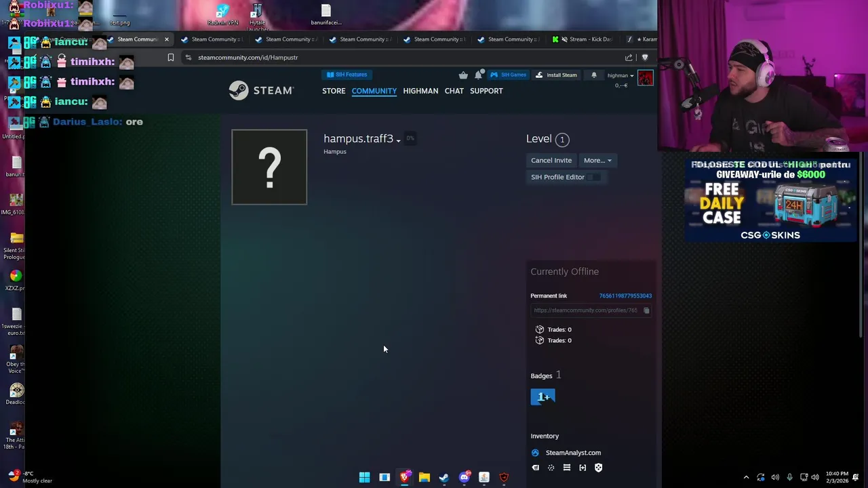Open Discord on taskbar
This screenshot has width=868, height=488.
point(464,477)
